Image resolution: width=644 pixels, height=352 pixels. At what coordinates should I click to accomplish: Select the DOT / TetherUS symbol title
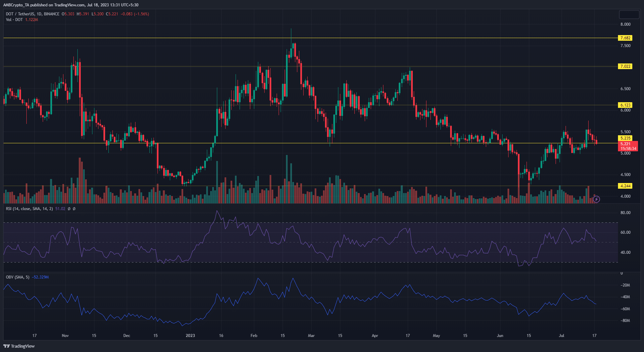33,14
